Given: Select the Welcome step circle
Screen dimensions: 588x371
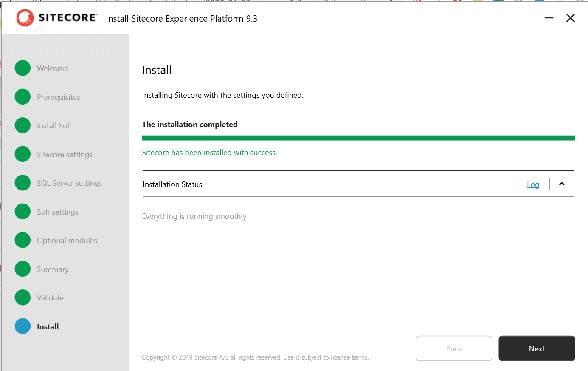Looking at the screenshot, I should coord(23,68).
